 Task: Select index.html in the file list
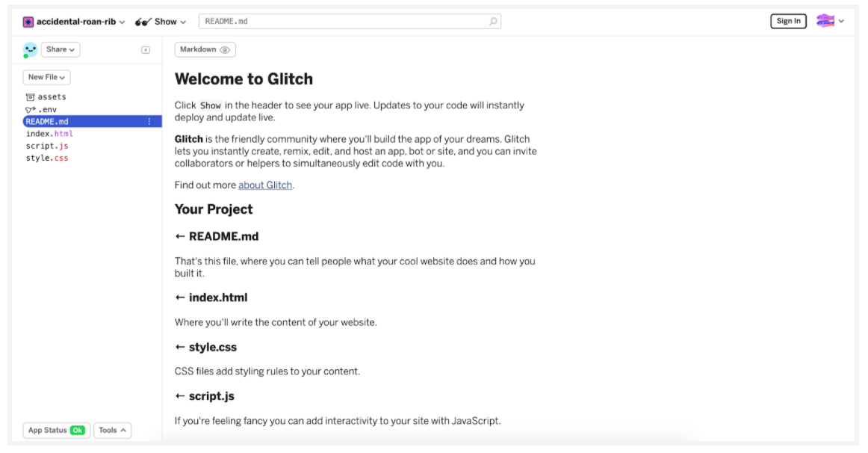pos(49,134)
